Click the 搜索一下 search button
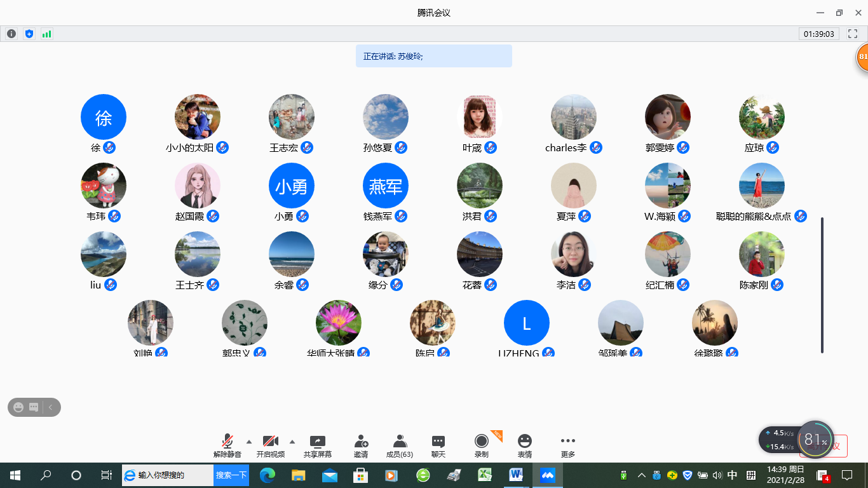 point(231,475)
